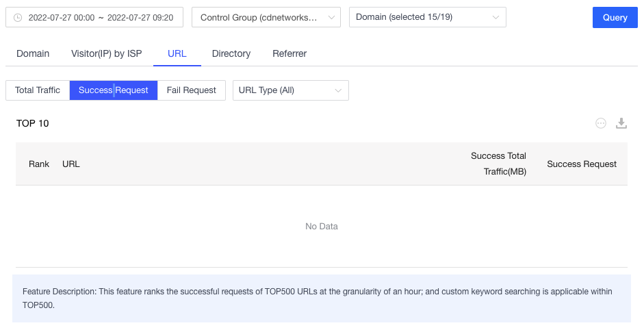This screenshot has height=332, width=644.
Task: Switch to the Domain tab
Action: (33, 53)
